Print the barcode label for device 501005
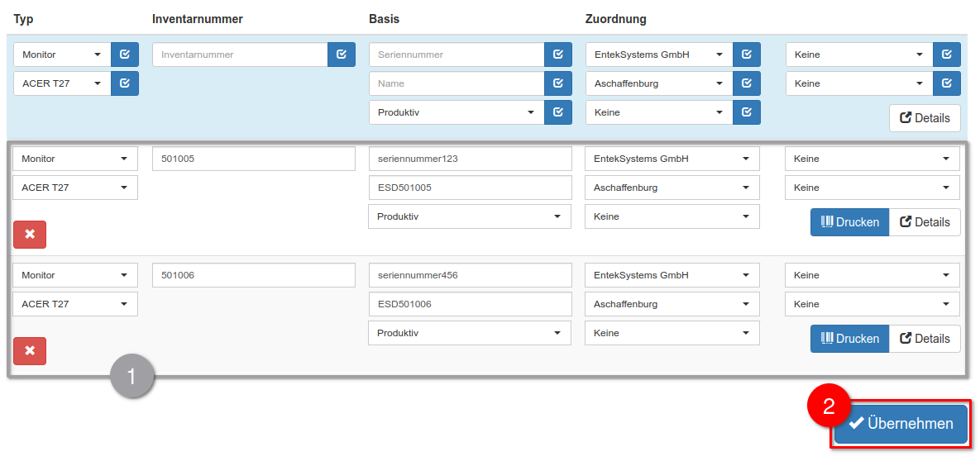 tap(849, 222)
